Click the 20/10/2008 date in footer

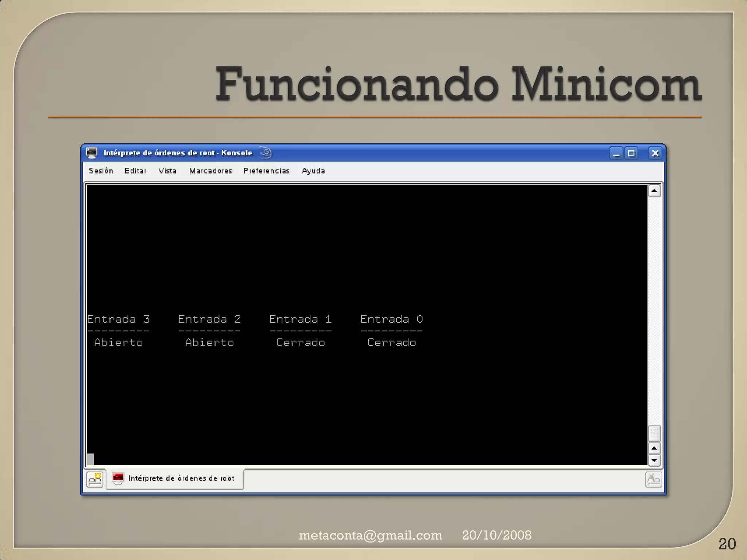click(x=497, y=535)
